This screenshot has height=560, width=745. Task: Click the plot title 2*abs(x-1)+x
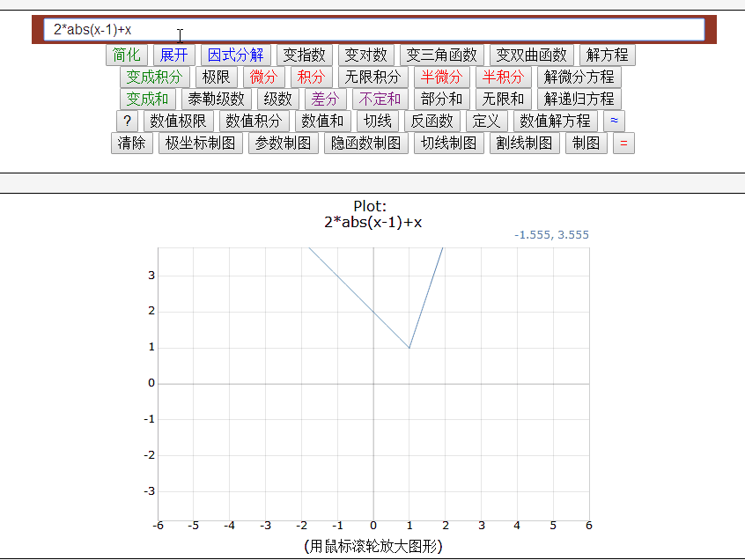coord(373,222)
